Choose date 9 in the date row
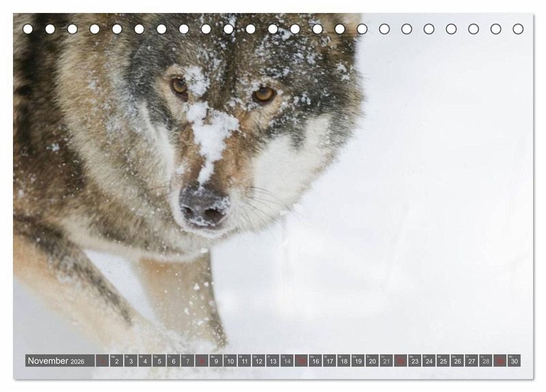Viewport: 546px width, 392px height. coord(216,361)
